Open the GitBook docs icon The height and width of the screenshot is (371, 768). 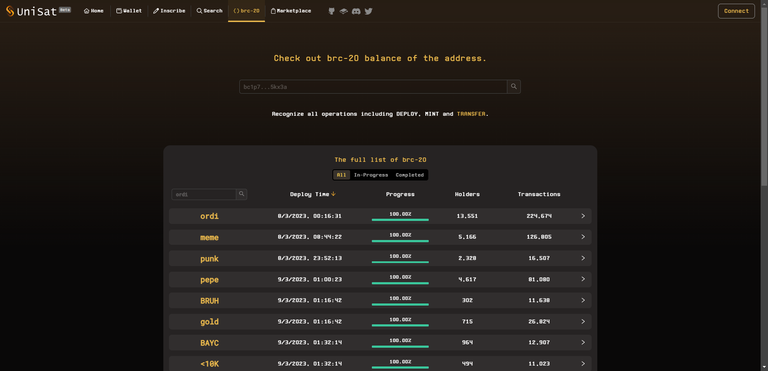click(344, 11)
